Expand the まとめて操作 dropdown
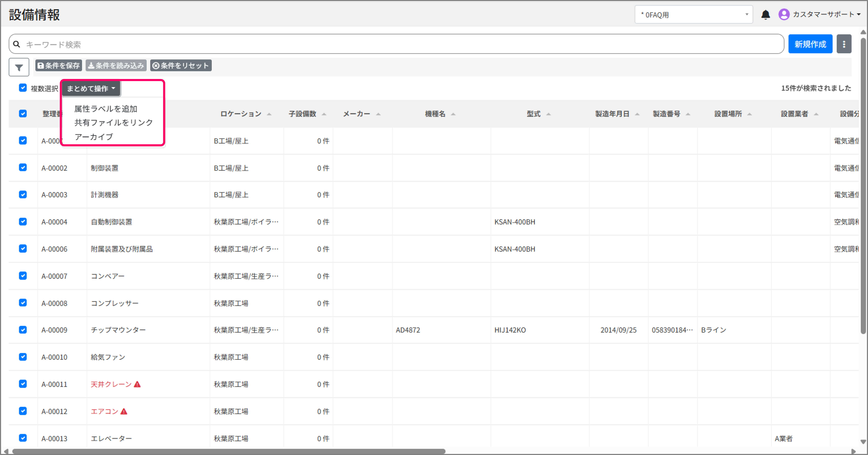868x455 pixels. (91, 89)
